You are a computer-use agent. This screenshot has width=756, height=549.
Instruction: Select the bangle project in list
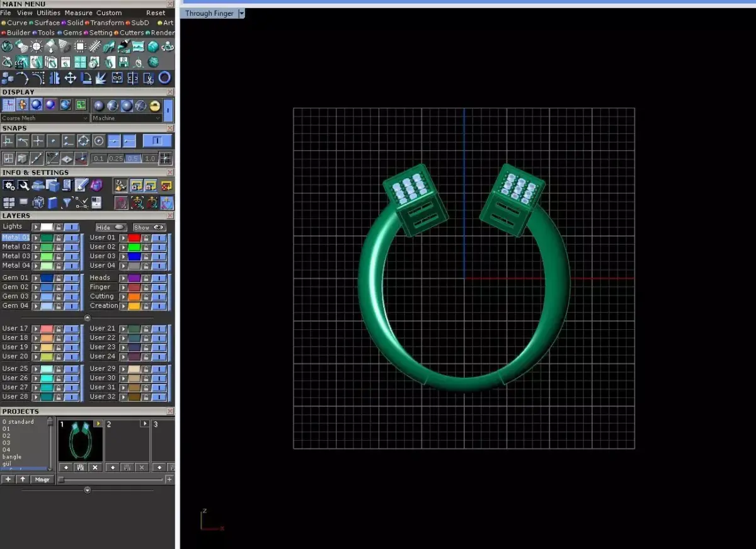(x=12, y=457)
